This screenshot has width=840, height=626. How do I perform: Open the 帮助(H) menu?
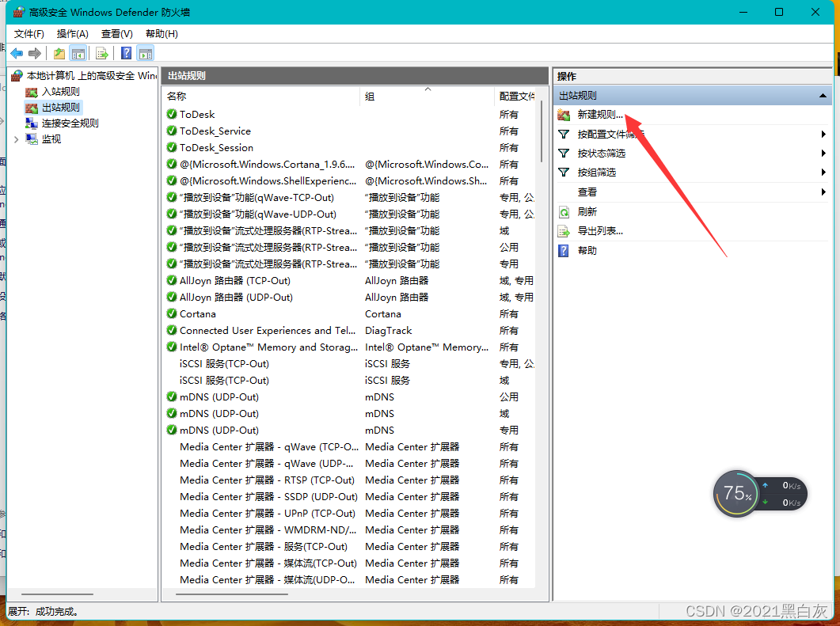[x=162, y=34]
